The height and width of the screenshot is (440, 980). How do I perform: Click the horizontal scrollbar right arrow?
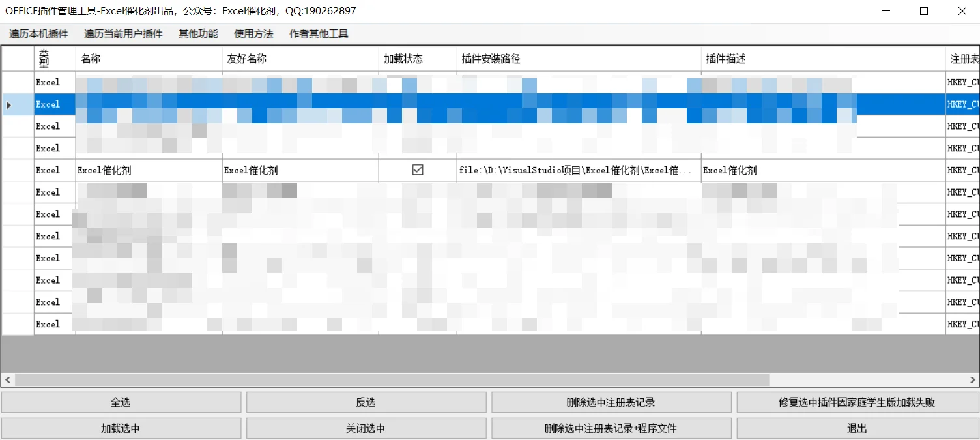click(973, 379)
